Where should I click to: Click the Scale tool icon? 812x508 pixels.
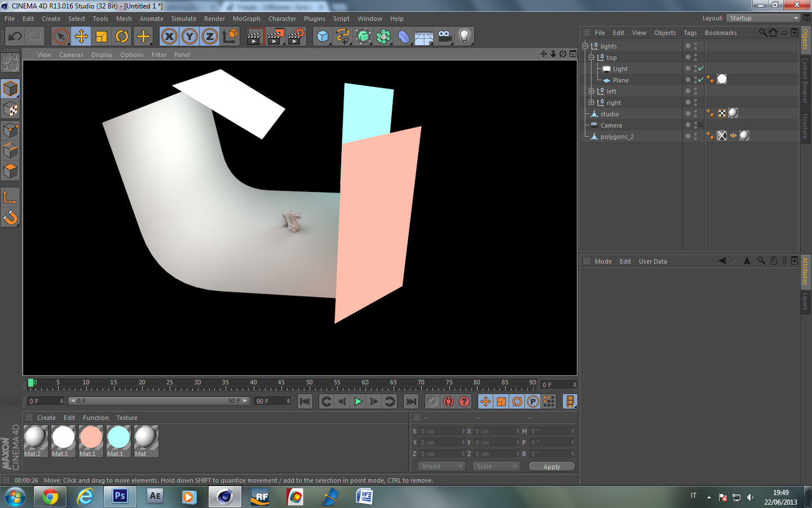pos(101,37)
